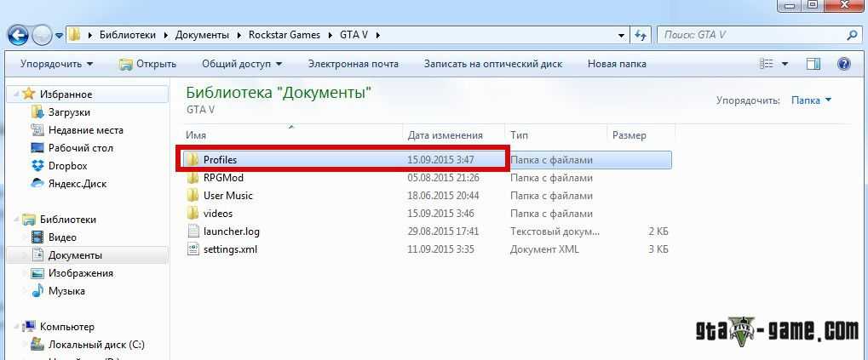
Task: Select the User Music folder
Action: (x=227, y=195)
